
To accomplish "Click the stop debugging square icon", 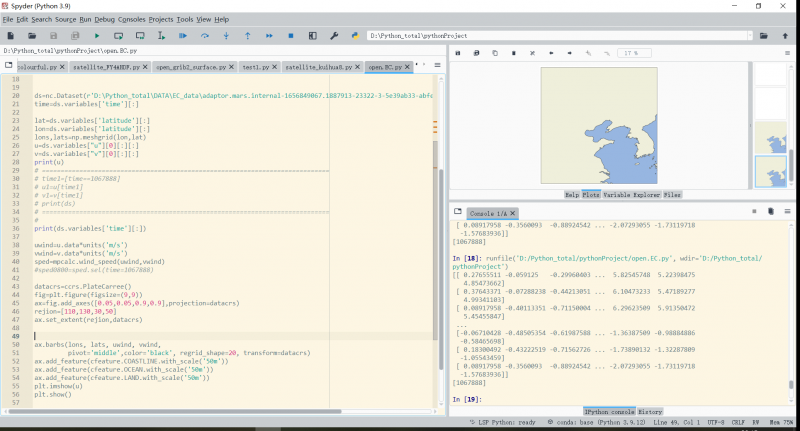I will [291, 36].
